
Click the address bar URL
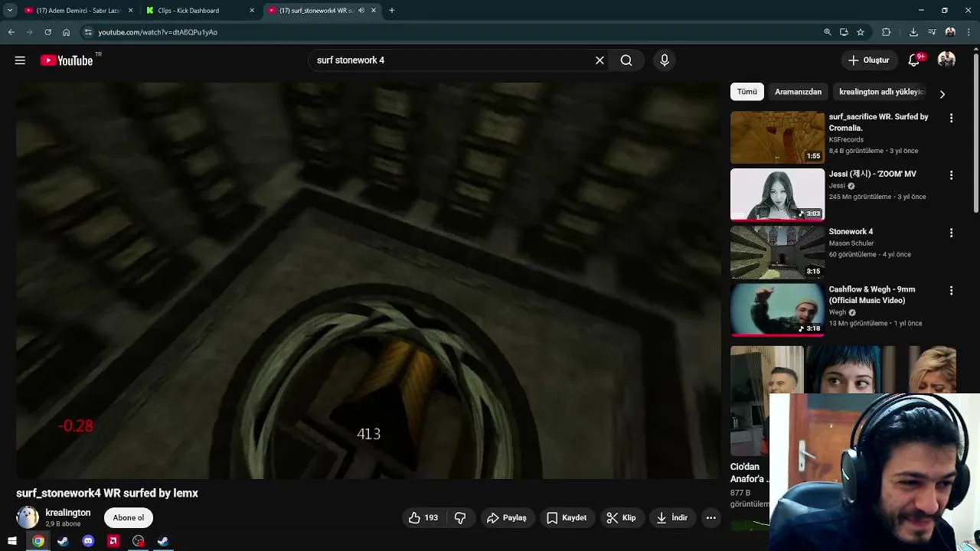158,32
